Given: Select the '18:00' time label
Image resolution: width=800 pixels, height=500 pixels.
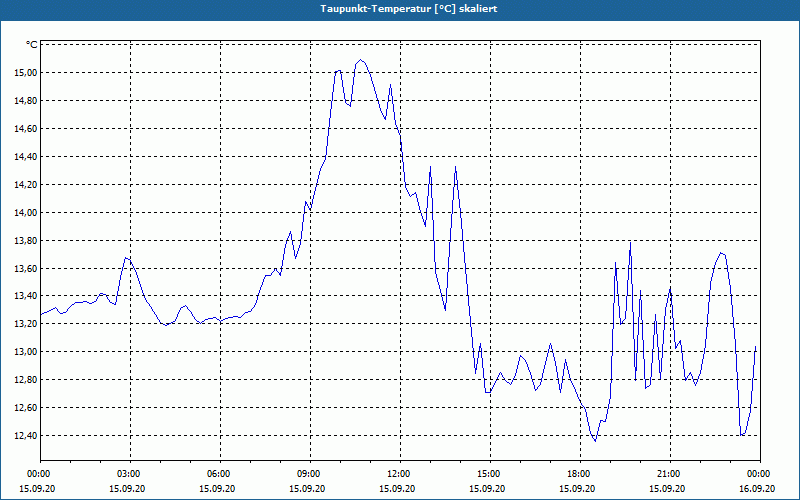Looking at the screenshot, I should pos(580,473).
